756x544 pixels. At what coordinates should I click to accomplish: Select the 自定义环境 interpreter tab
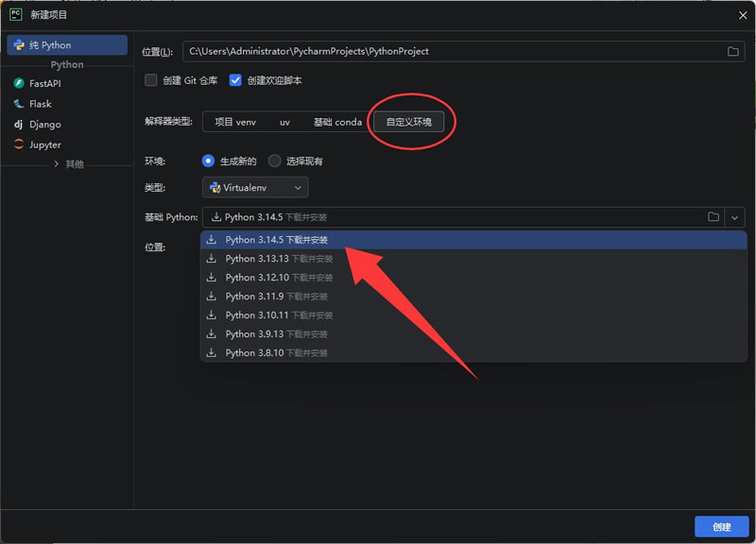point(409,122)
